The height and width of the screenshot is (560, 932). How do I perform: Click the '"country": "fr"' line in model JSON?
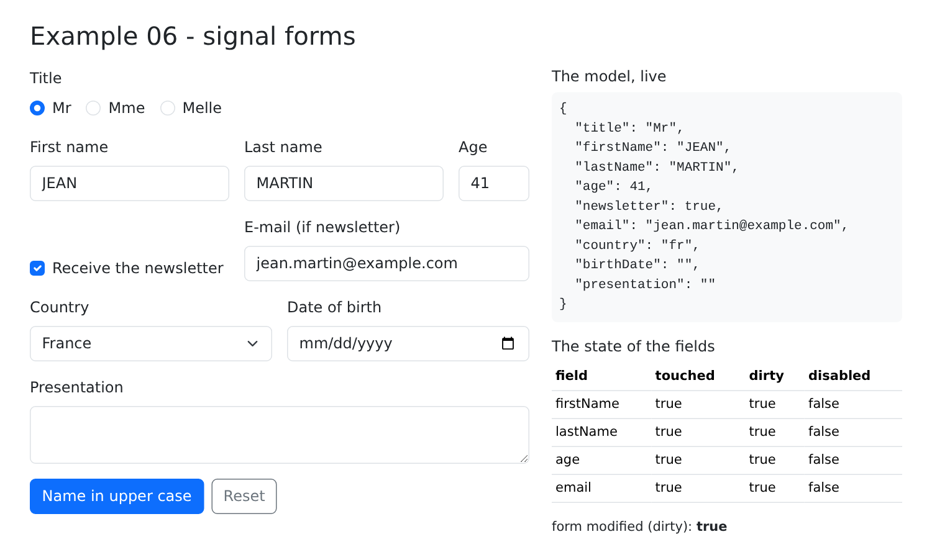[637, 245]
